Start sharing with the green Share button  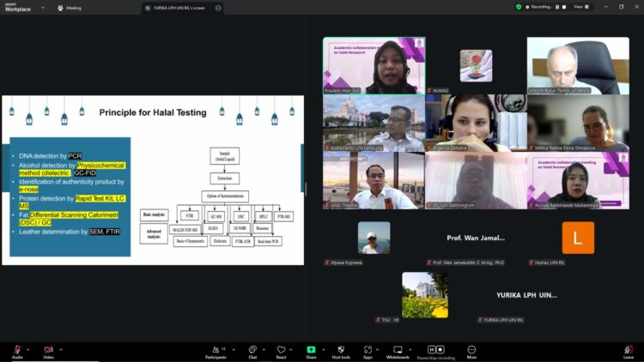click(311, 350)
